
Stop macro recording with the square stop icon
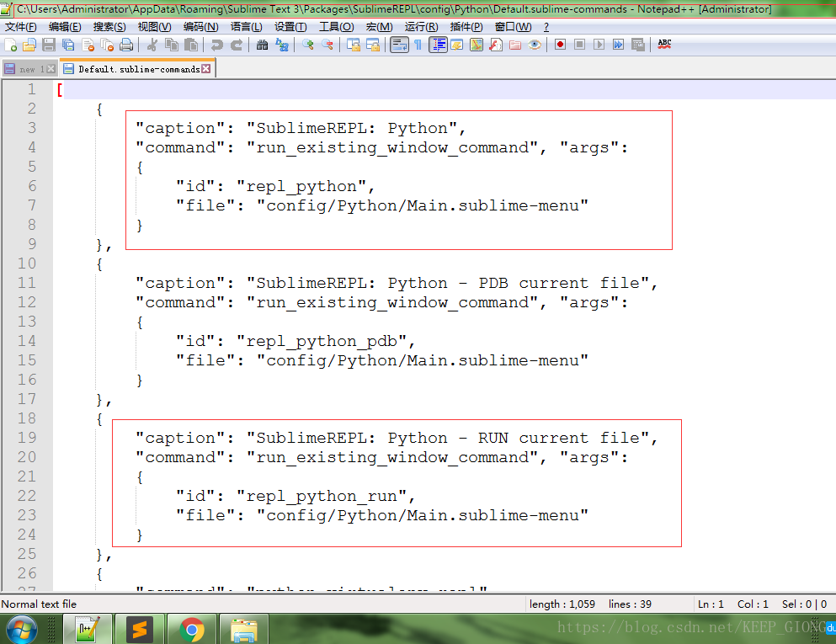(579, 45)
